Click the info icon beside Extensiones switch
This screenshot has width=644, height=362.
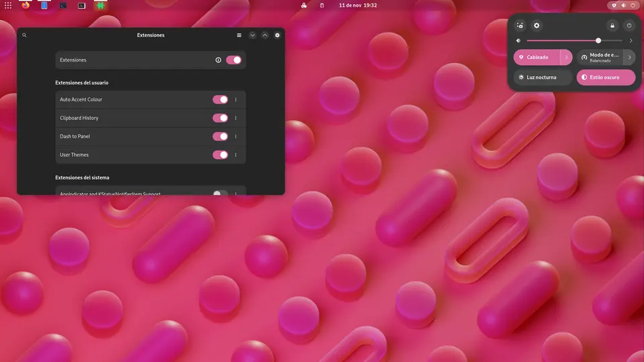point(218,60)
